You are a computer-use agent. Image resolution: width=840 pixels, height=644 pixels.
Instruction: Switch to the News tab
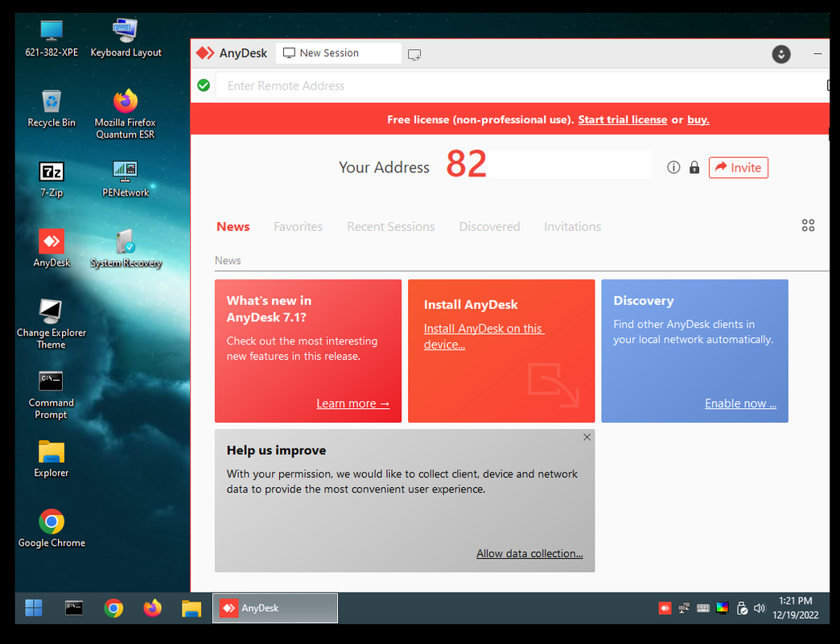(x=233, y=227)
